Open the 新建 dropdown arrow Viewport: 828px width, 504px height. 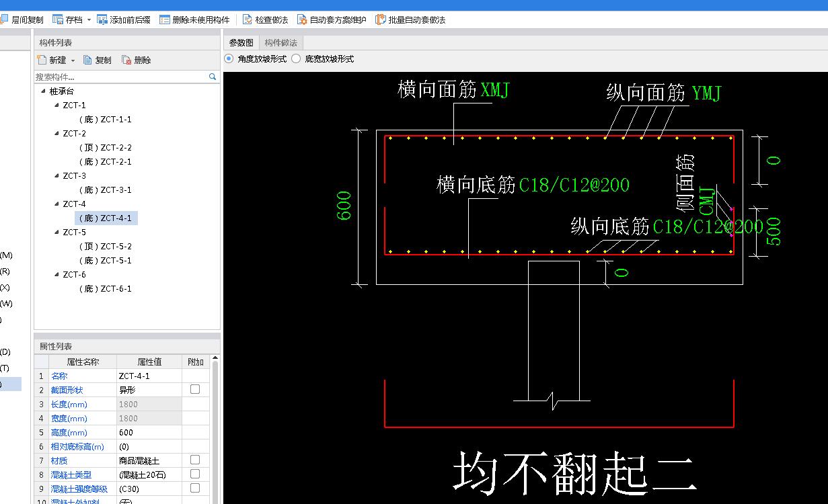[73, 60]
